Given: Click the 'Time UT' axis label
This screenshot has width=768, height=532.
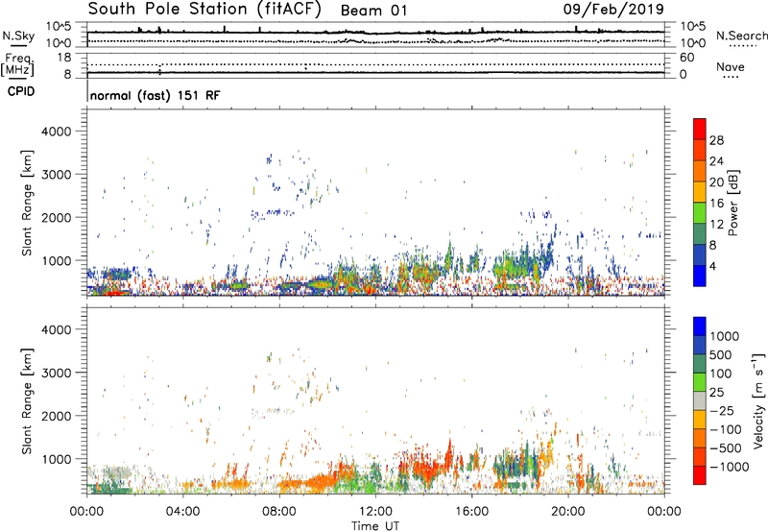Looking at the screenshot, I should coord(375,526).
